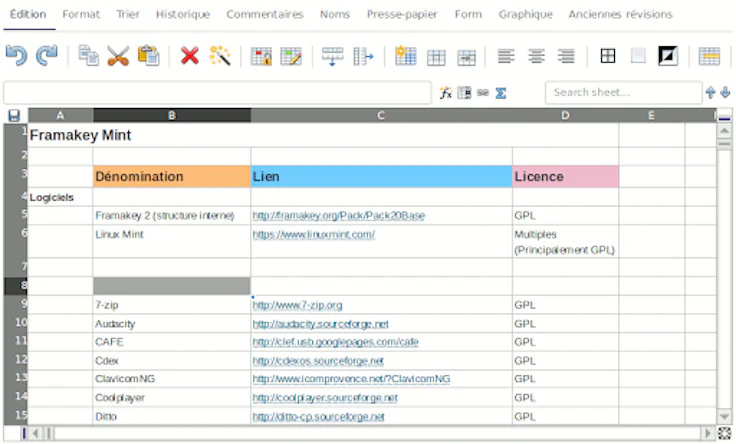Open the Presse-papier tab

point(402,15)
